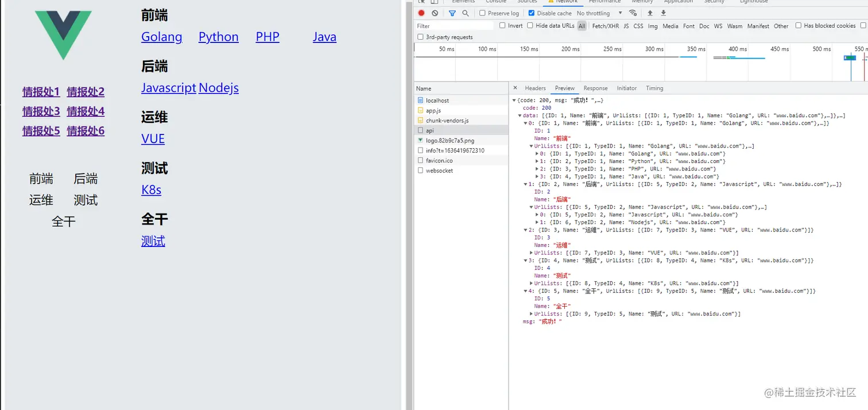Screen dimensions: 868x410
Task: Click the Name column header
Action: pyautogui.click(x=461, y=88)
